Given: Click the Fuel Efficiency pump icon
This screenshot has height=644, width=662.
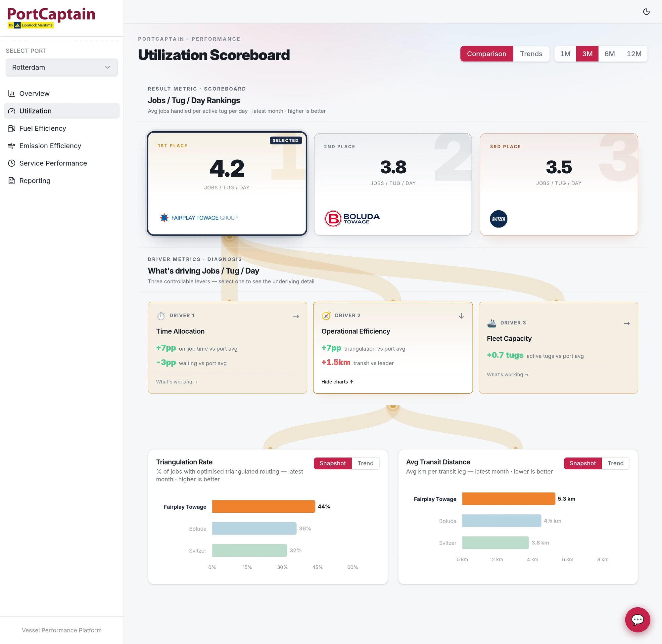Looking at the screenshot, I should coord(12,128).
